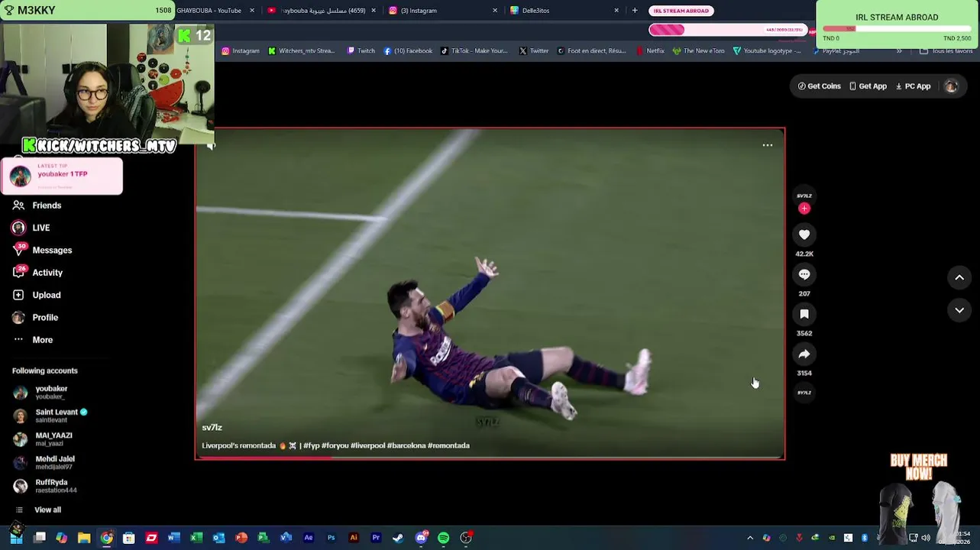Open the Netflix bookmark

tap(649, 51)
